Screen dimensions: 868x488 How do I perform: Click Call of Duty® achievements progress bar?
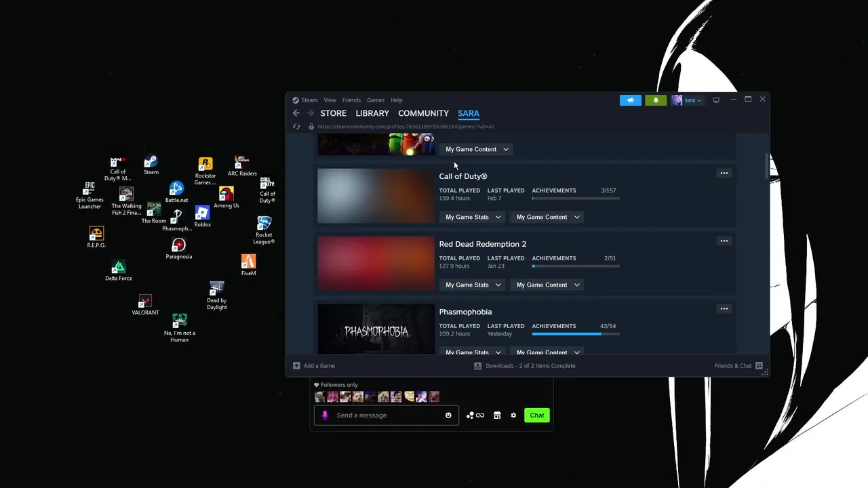pyautogui.click(x=576, y=199)
